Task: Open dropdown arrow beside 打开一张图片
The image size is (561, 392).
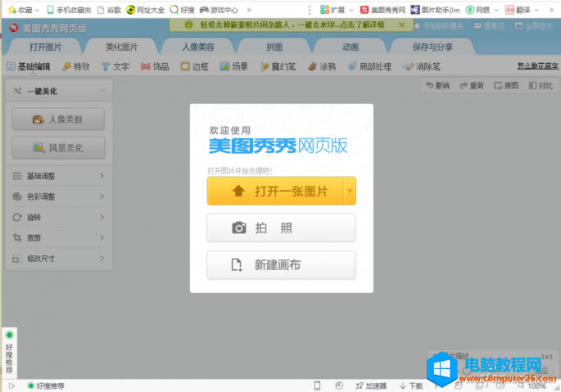Action: (350, 191)
